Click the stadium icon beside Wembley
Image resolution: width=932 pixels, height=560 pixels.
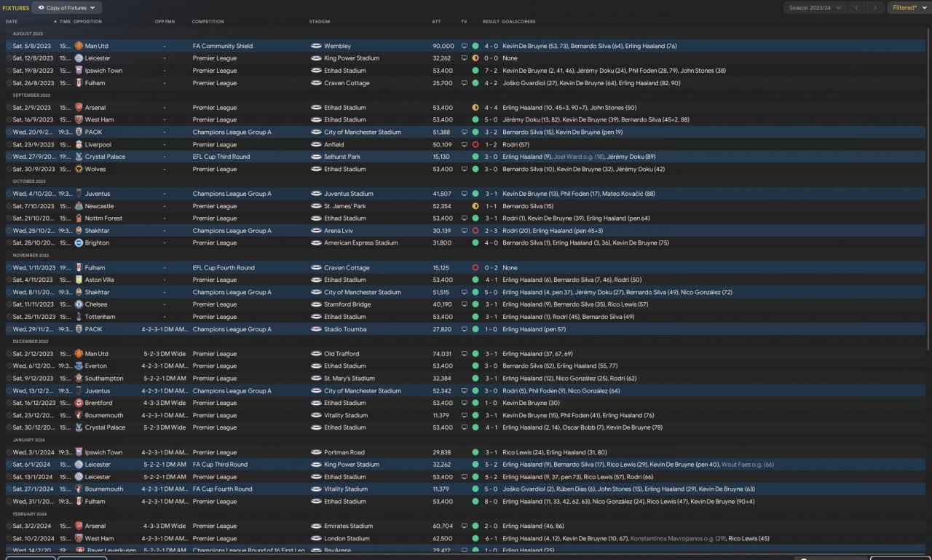pos(316,46)
